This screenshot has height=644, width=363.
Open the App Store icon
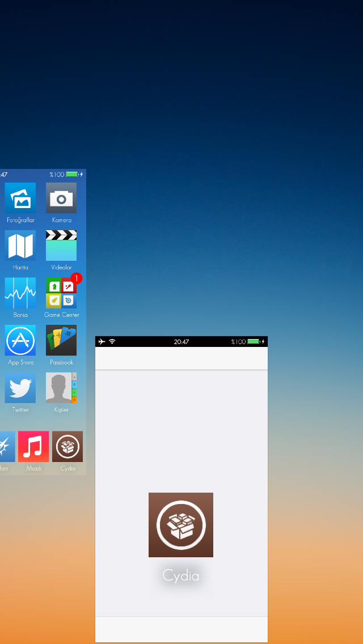[x=20, y=340]
